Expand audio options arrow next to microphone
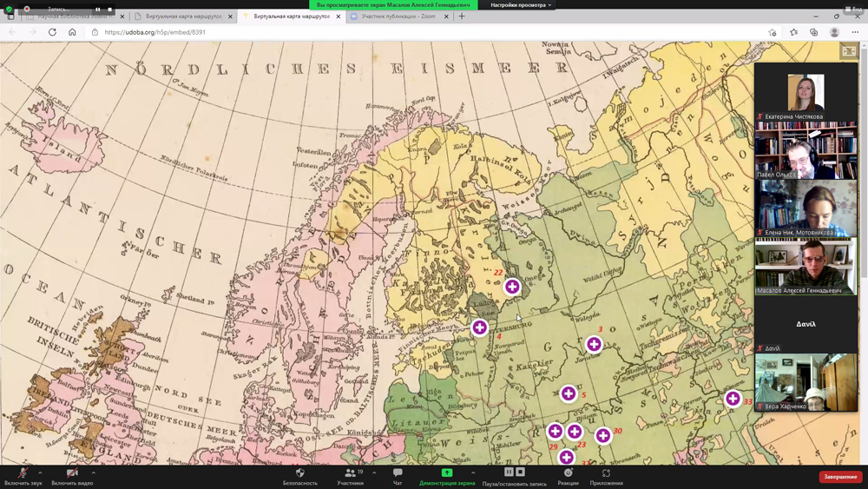 [x=40, y=473]
